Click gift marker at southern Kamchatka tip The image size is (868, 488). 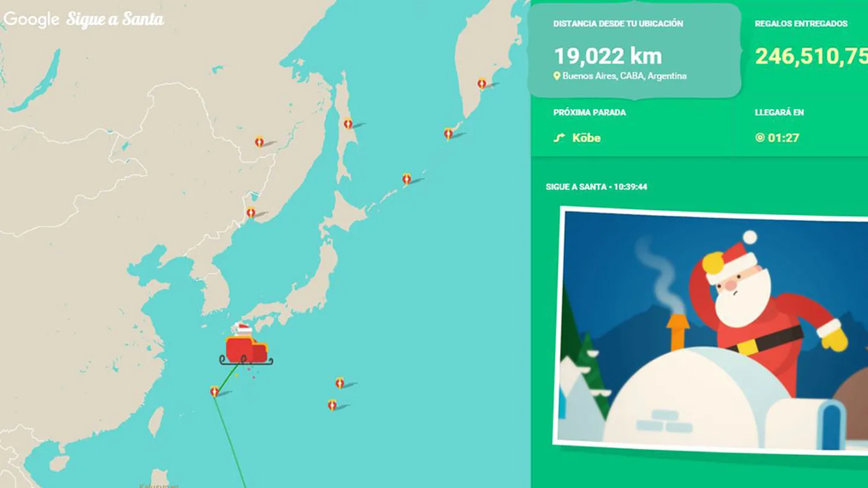pos(448,133)
